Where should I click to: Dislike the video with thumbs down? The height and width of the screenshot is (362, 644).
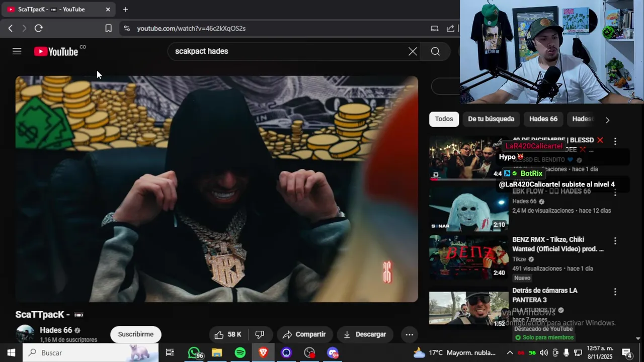260,334
